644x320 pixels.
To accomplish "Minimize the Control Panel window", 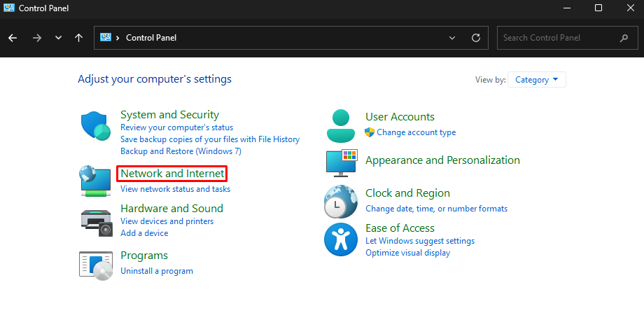I will tap(567, 8).
